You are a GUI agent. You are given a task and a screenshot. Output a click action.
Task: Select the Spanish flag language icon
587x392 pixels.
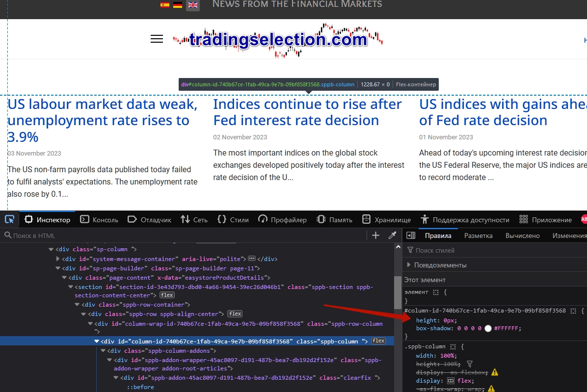(165, 5)
